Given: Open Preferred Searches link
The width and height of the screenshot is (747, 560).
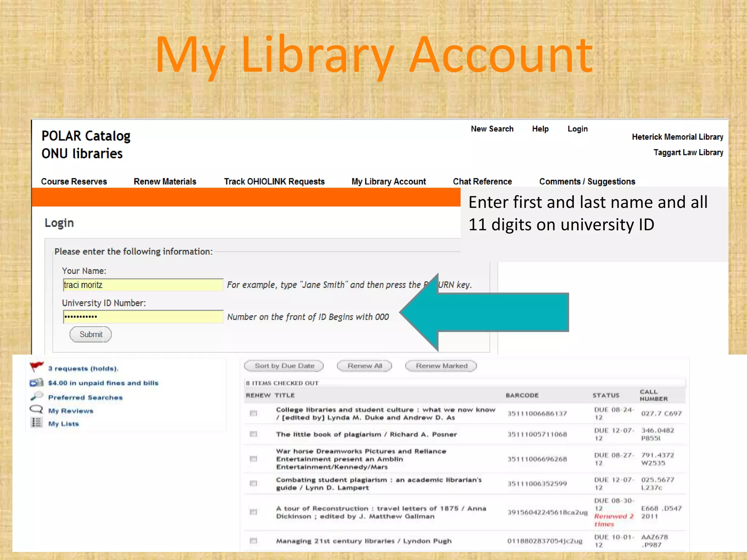Looking at the screenshot, I should tap(85, 397).
